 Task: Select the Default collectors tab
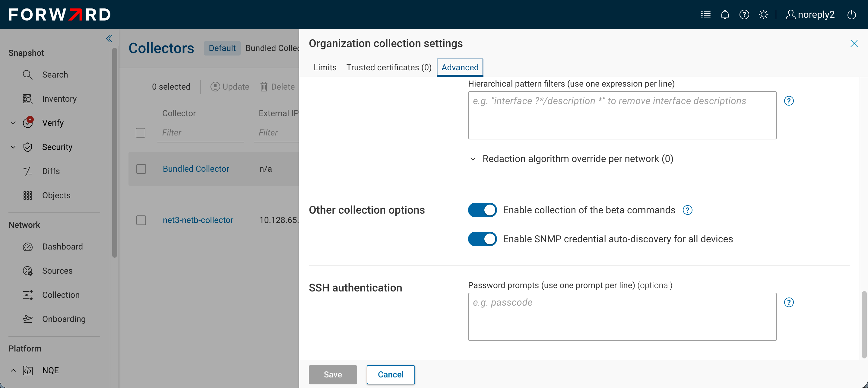click(x=222, y=48)
